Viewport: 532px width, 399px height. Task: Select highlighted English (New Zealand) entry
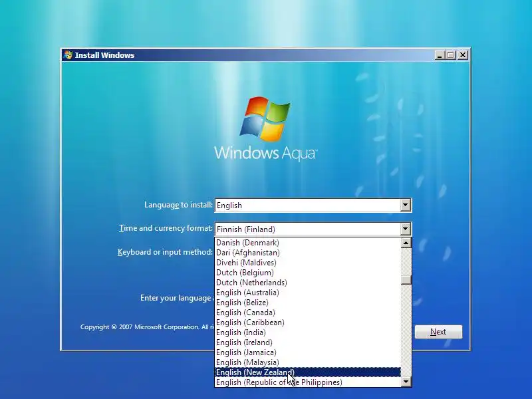308,372
